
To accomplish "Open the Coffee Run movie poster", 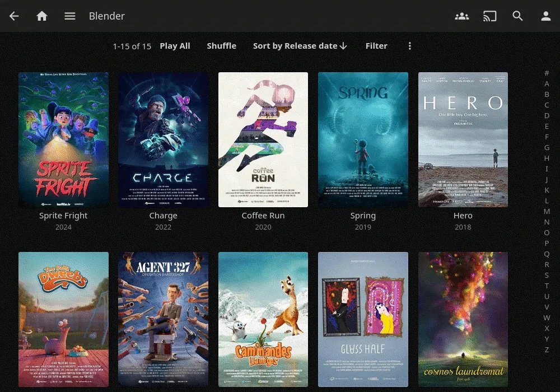I will (263, 139).
